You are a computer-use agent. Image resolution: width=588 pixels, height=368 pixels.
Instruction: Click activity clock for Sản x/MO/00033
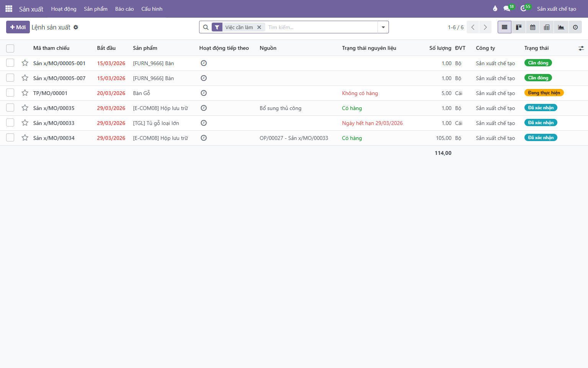[x=204, y=123]
